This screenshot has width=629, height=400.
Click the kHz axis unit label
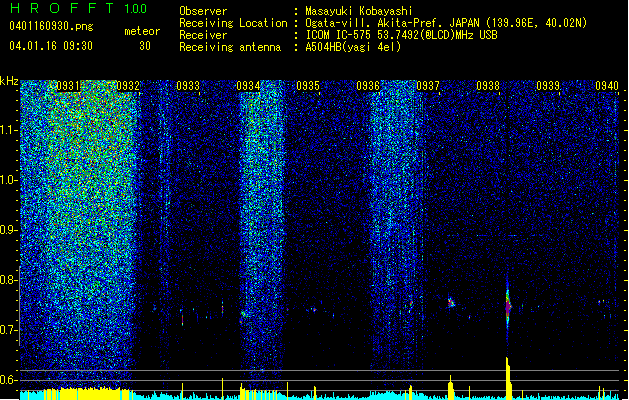[x=9, y=81]
